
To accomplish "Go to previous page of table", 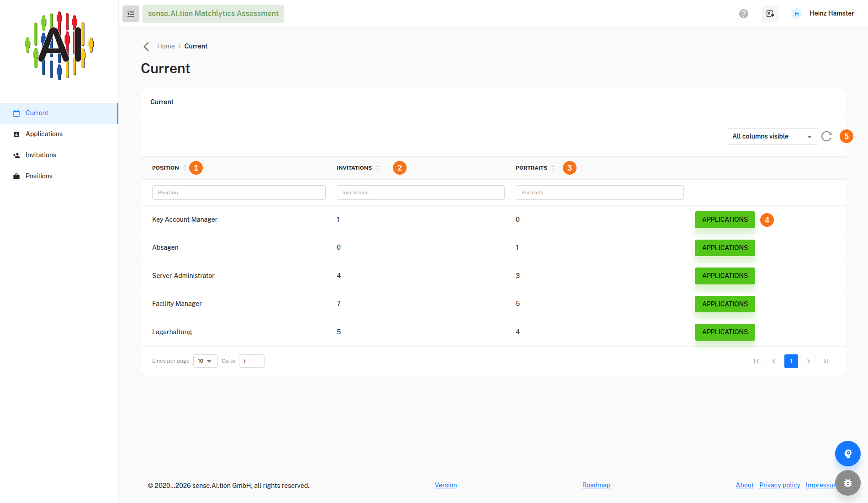I will point(774,361).
